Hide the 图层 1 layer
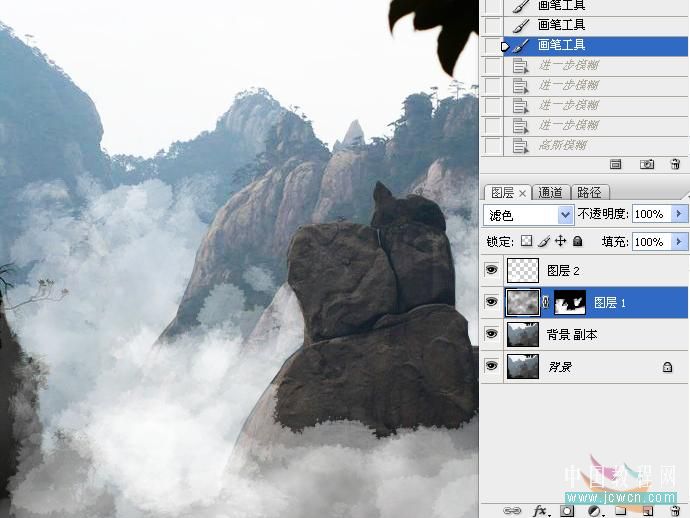690x518 pixels. tap(492, 302)
